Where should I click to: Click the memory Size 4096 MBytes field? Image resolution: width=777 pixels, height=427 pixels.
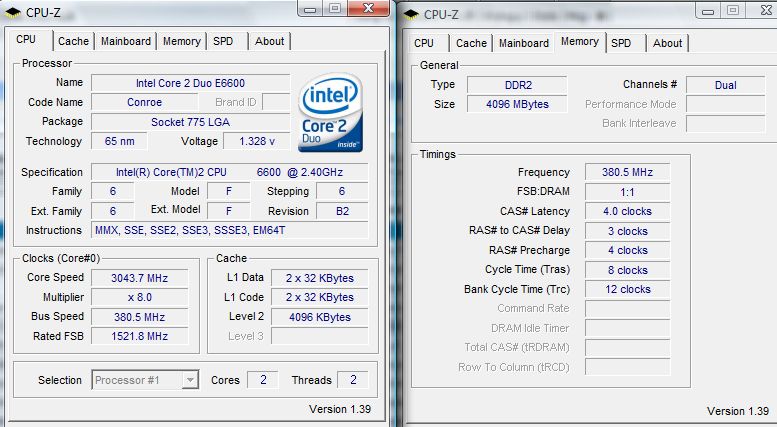coord(514,104)
